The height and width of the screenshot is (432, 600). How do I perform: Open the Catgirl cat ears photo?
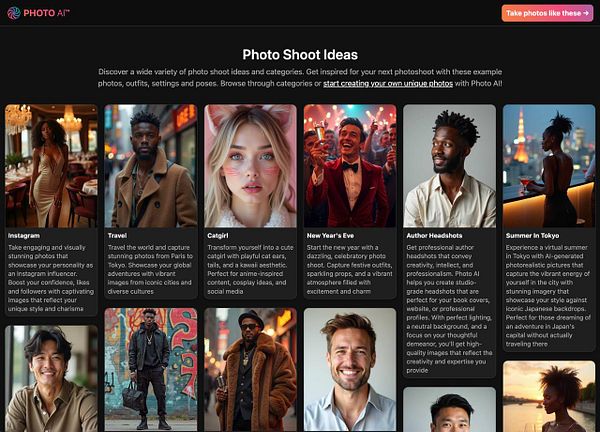250,166
